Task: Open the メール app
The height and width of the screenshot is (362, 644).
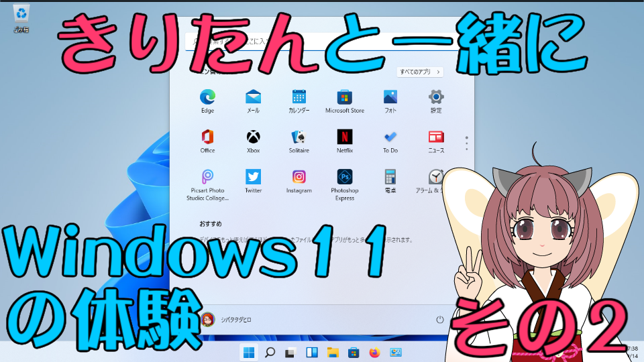Action: coord(253,101)
